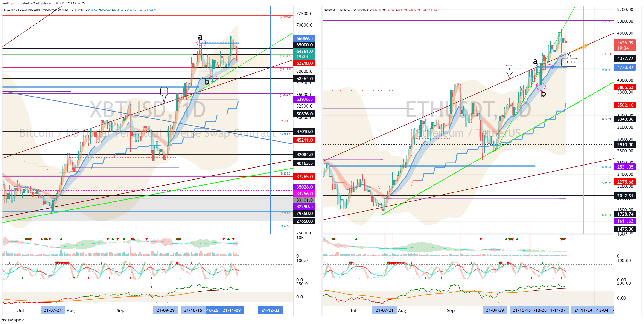Click the 21-11-24 date marker on the Ethereum chart

[x=583, y=310]
